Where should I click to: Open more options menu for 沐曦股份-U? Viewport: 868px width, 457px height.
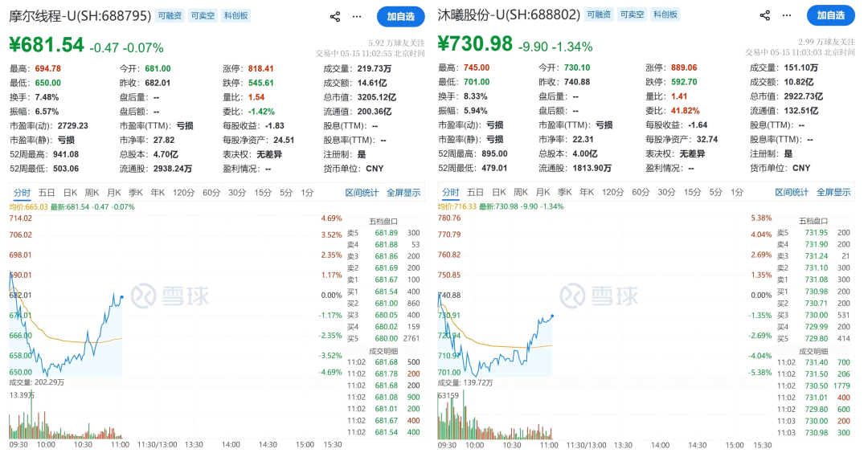point(787,15)
